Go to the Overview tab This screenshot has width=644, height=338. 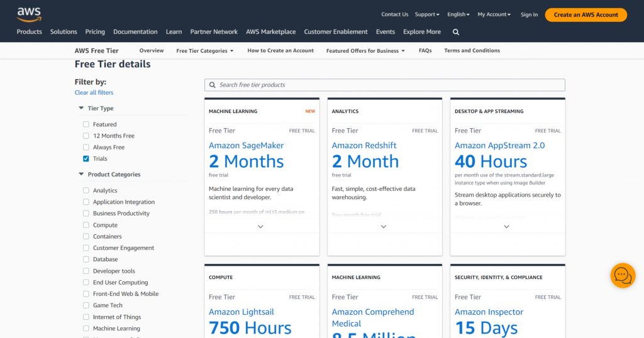[152, 50]
